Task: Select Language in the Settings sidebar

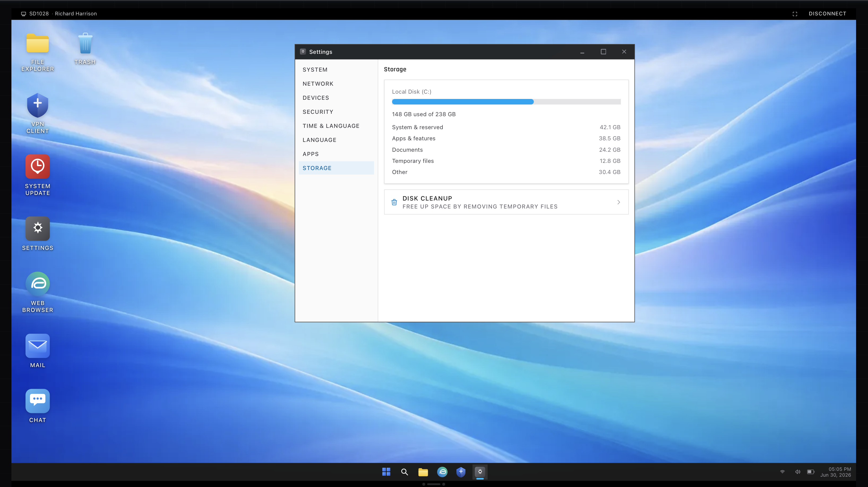Action: coord(336,140)
